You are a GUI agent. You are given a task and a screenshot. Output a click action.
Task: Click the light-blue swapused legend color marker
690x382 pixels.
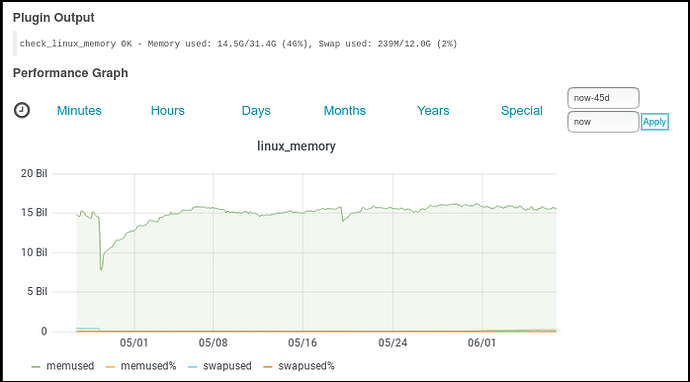192,366
